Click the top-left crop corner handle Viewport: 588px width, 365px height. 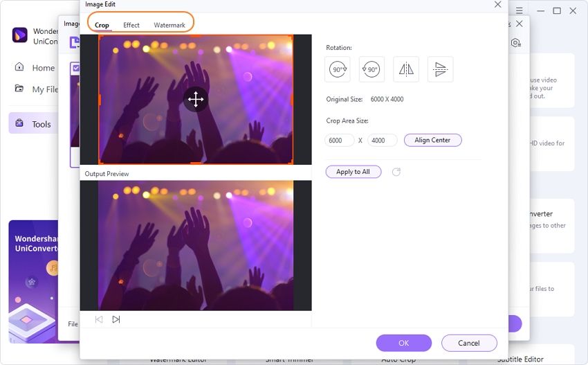tap(99, 36)
